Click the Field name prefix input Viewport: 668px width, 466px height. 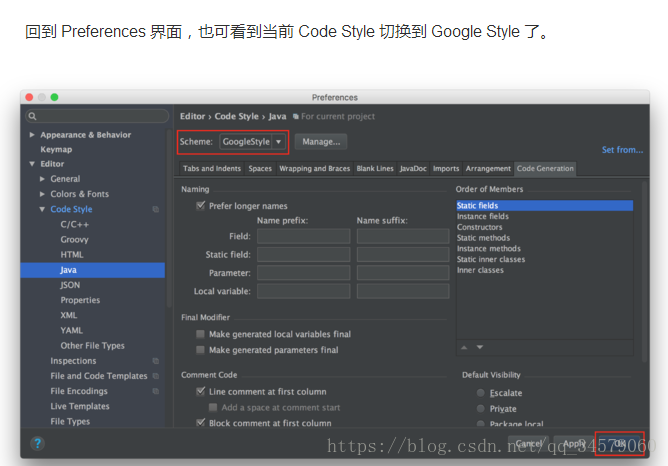pos(303,236)
